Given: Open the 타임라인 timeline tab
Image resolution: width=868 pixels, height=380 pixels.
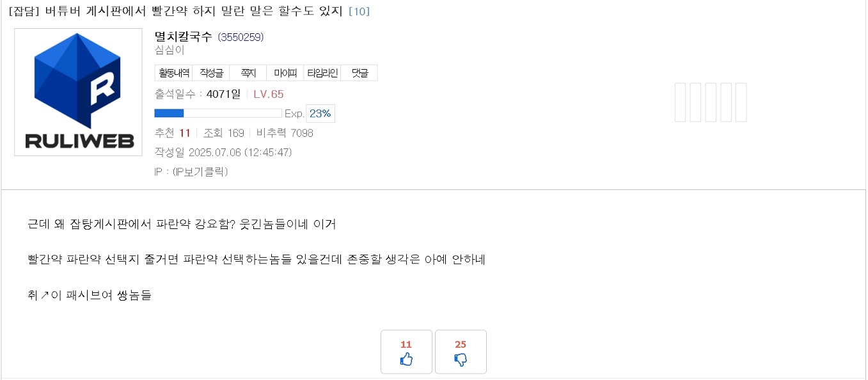Looking at the screenshot, I should [x=322, y=73].
